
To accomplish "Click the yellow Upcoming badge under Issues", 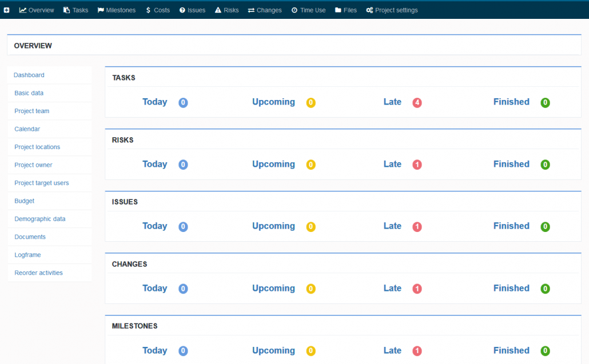I will pyautogui.click(x=311, y=227).
